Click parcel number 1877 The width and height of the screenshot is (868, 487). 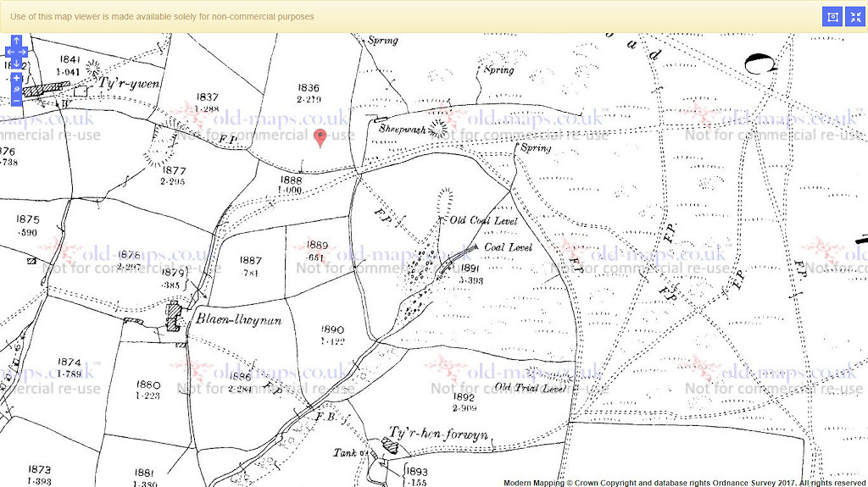point(174,170)
